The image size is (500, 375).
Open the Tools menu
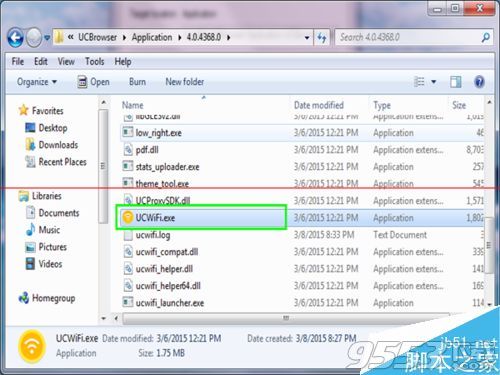[94, 61]
